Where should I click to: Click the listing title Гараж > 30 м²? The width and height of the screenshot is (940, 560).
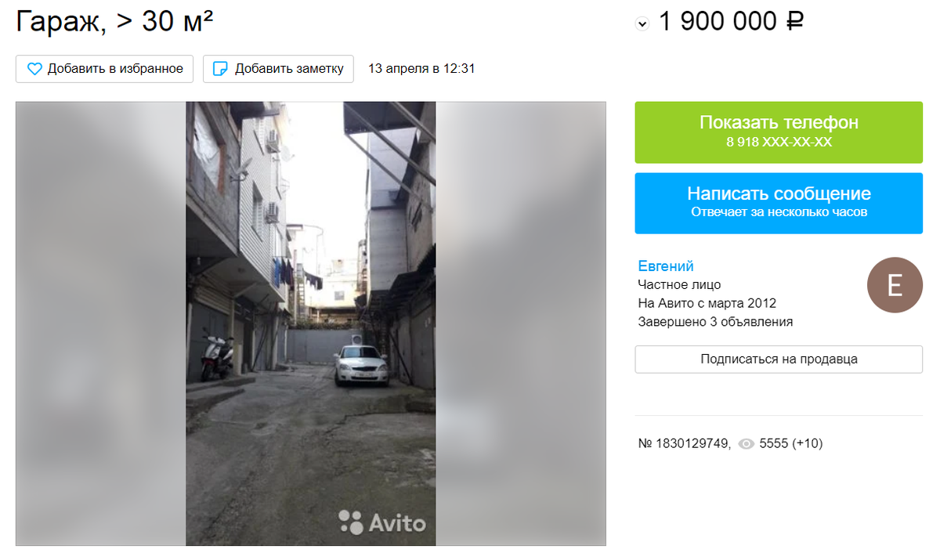115,22
